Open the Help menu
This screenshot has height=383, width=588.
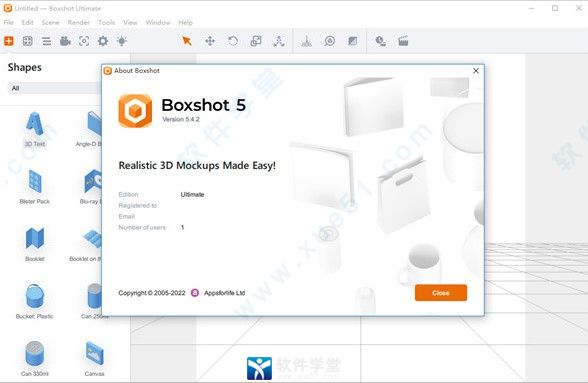click(186, 23)
